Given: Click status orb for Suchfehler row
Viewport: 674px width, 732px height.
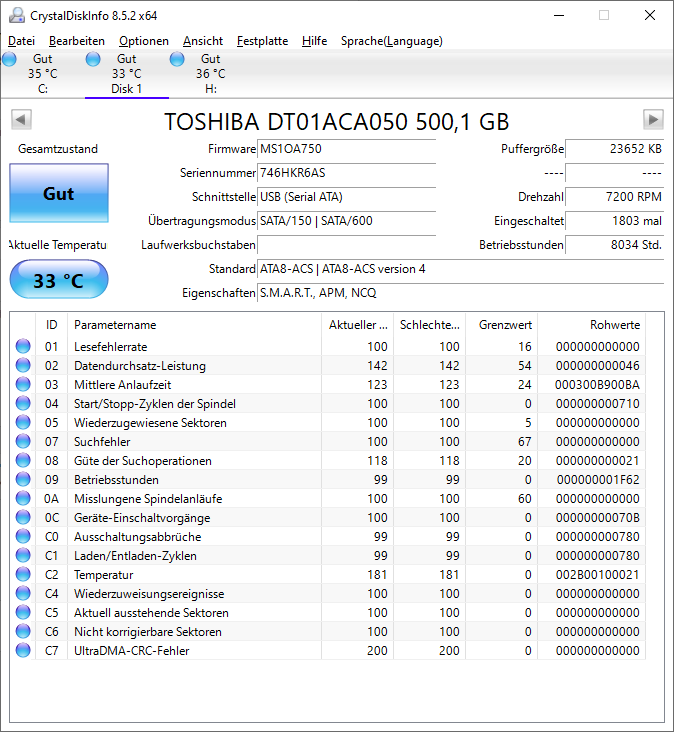Looking at the screenshot, I should [23, 442].
